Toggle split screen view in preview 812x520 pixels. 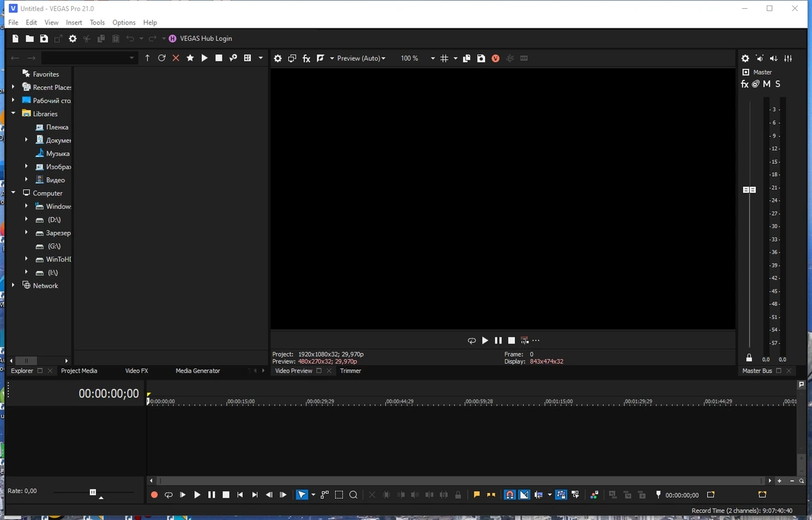coord(321,59)
